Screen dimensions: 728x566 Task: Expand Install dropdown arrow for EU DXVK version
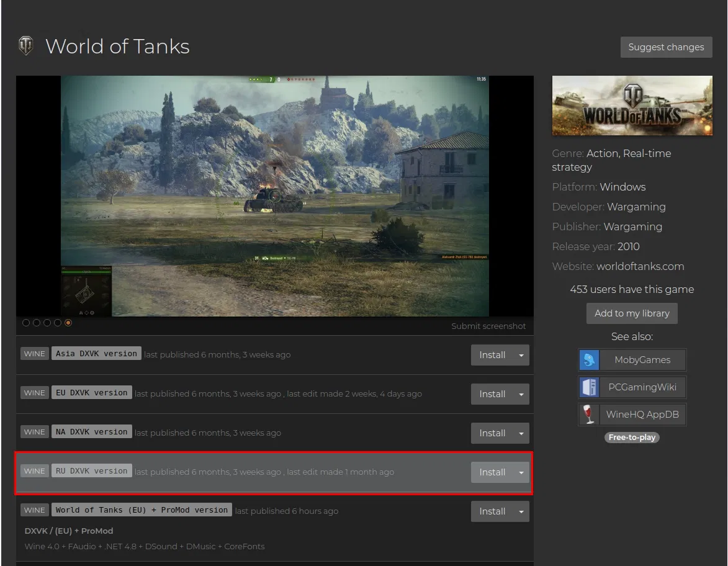pyautogui.click(x=521, y=394)
